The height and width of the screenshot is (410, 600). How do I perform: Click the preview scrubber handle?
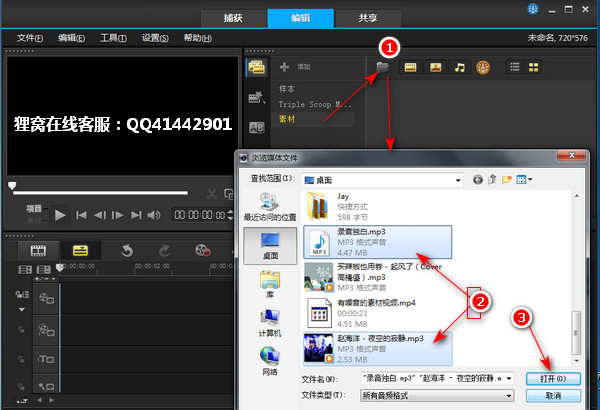[x=12, y=186]
